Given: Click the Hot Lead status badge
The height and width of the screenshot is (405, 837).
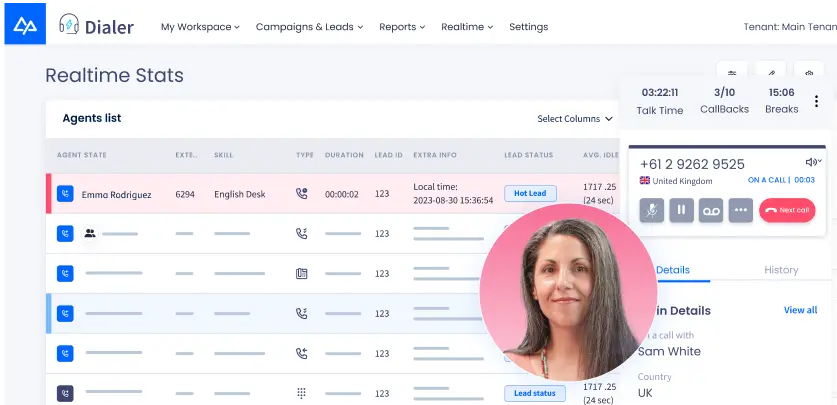Looking at the screenshot, I should tap(530, 193).
